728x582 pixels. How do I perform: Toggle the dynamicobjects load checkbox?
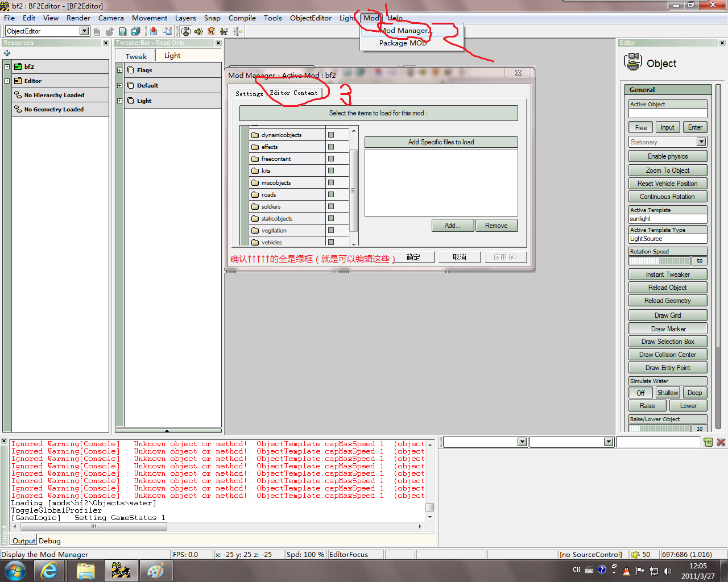331,135
